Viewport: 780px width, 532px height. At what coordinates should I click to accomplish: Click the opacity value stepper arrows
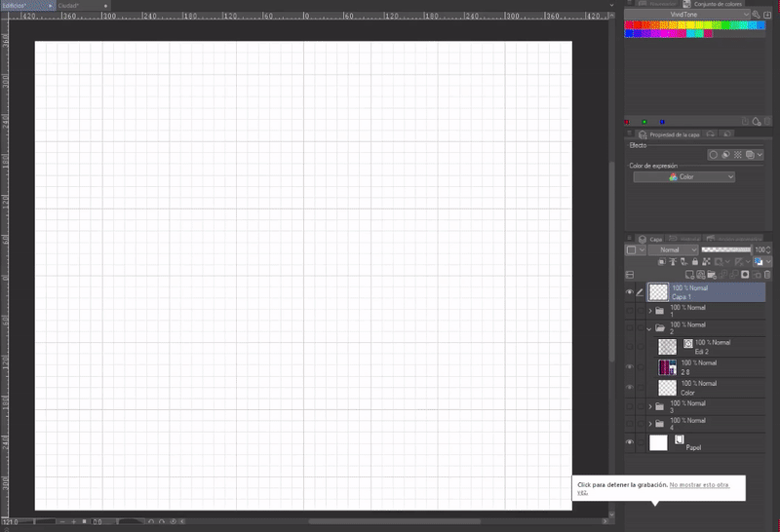click(768, 249)
